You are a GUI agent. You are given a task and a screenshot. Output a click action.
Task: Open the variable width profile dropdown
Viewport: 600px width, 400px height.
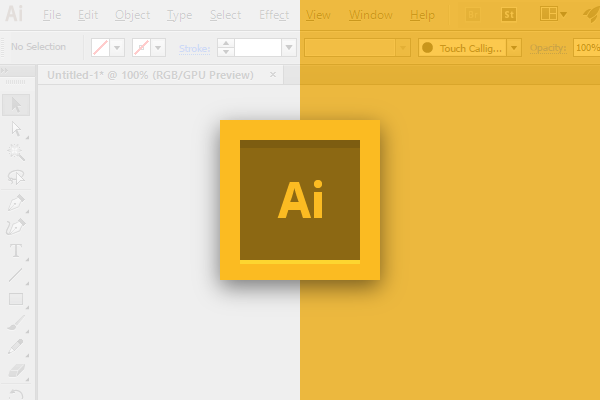(x=403, y=48)
